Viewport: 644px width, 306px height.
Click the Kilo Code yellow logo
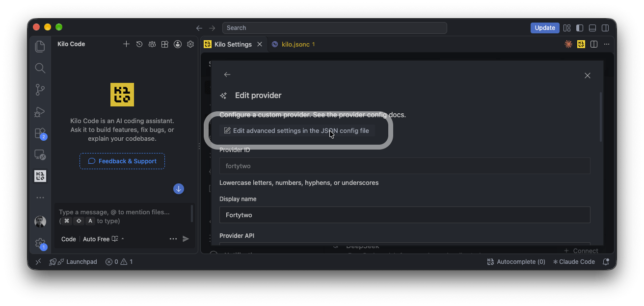pyautogui.click(x=122, y=95)
